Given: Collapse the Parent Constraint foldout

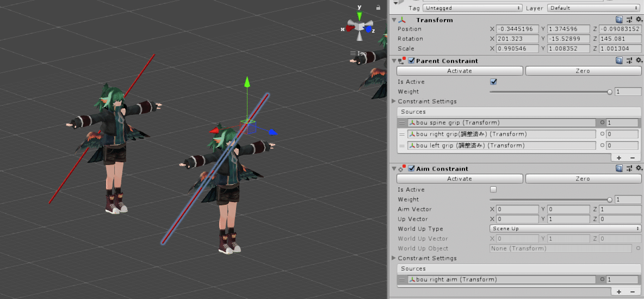Looking at the screenshot, I should [x=394, y=61].
